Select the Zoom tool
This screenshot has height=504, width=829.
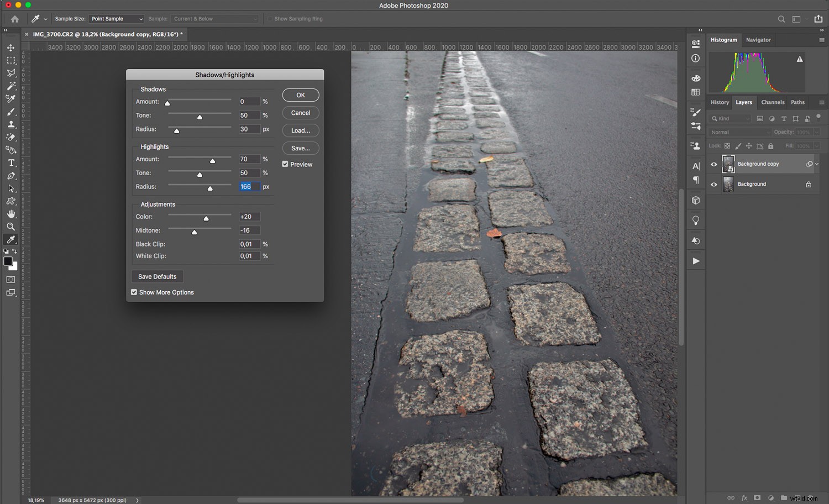pyautogui.click(x=10, y=226)
